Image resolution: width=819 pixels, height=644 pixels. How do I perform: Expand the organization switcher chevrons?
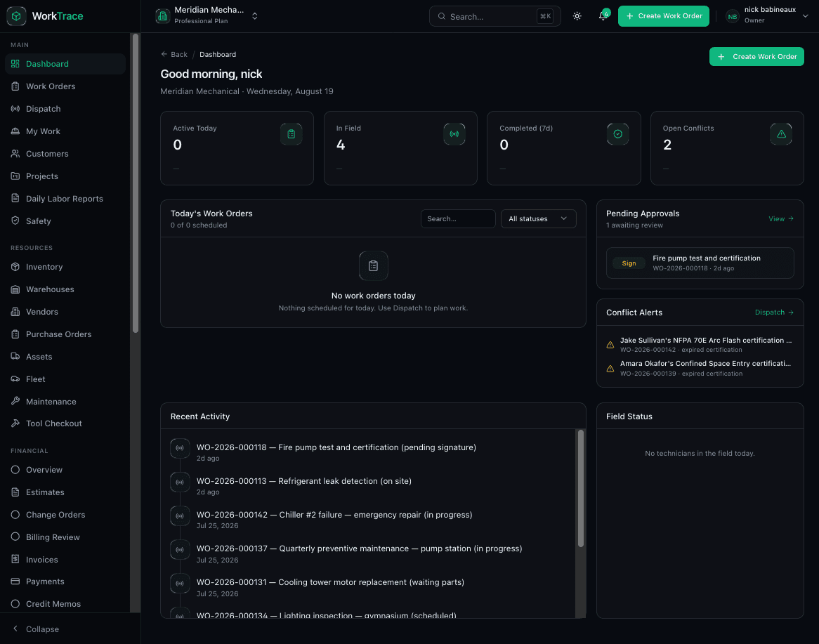(255, 16)
